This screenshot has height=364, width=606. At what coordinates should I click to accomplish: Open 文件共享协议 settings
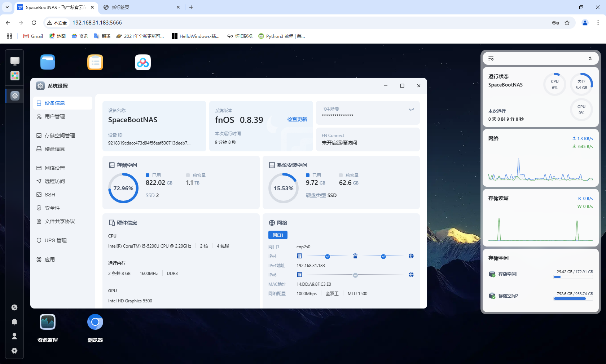coord(63,221)
